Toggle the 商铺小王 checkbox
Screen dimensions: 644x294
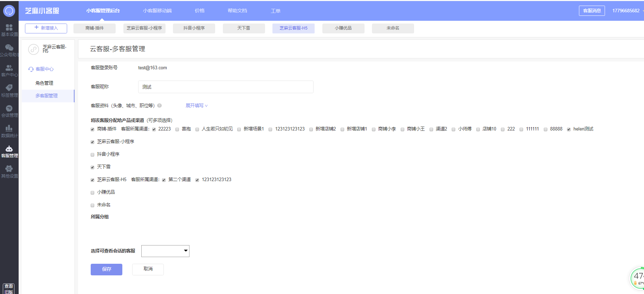(402, 129)
